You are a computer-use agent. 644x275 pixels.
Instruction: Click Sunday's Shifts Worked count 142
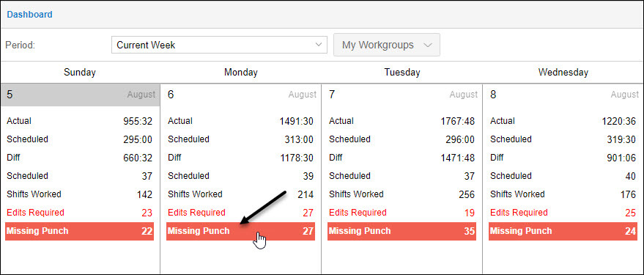pyautogui.click(x=144, y=194)
